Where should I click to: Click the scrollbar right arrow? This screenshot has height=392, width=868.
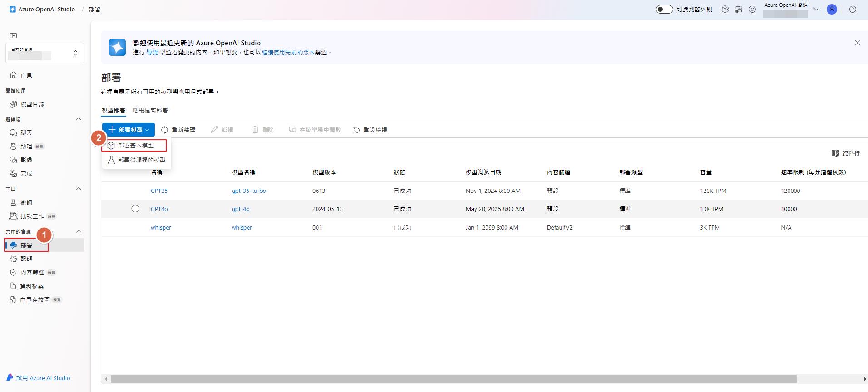pos(864,379)
